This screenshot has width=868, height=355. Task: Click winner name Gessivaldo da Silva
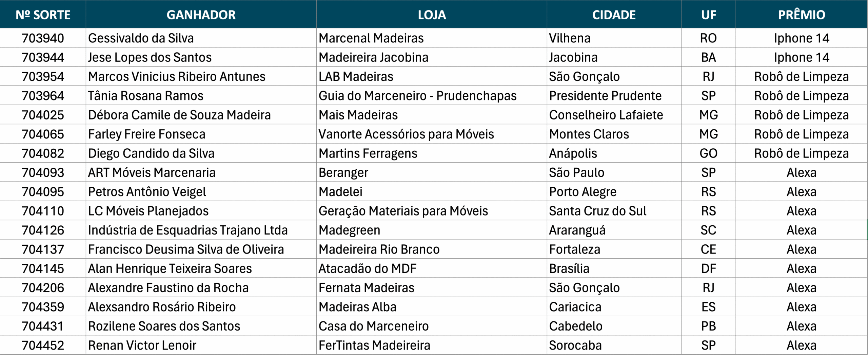141,38
